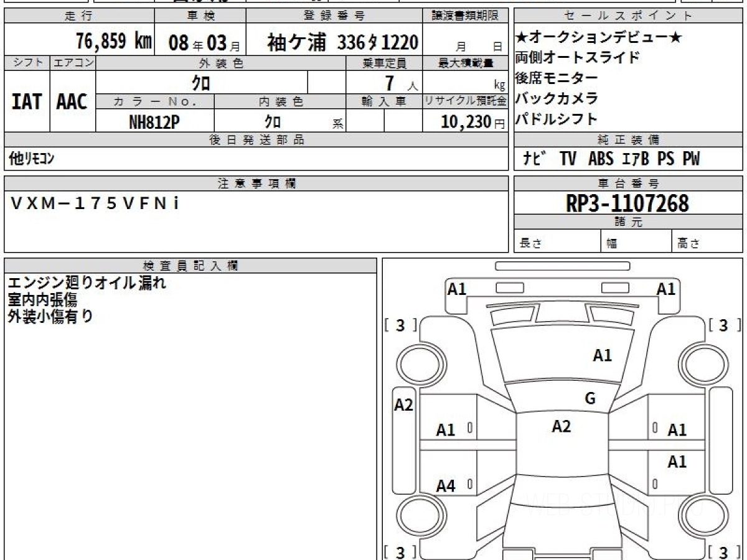This screenshot has width=747, height=560.
Task: Select registration number 袖ケ浦 336タ1220
Action: click(342, 42)
